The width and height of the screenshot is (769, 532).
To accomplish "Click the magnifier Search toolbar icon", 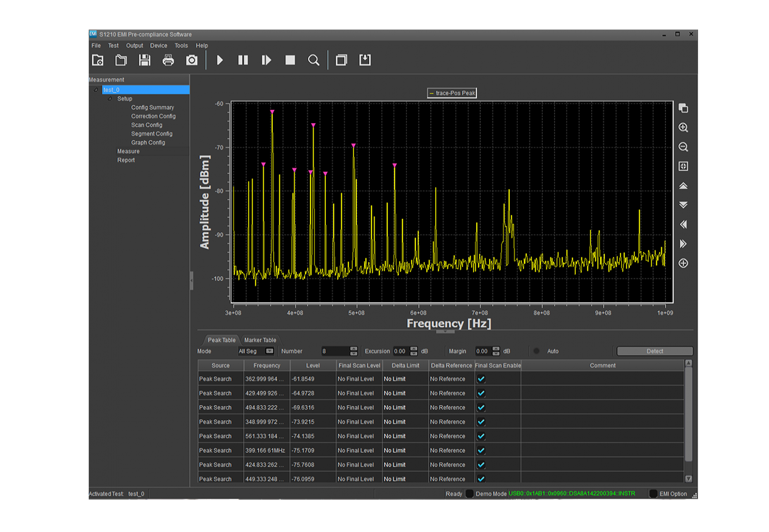I will coord(313,60).
